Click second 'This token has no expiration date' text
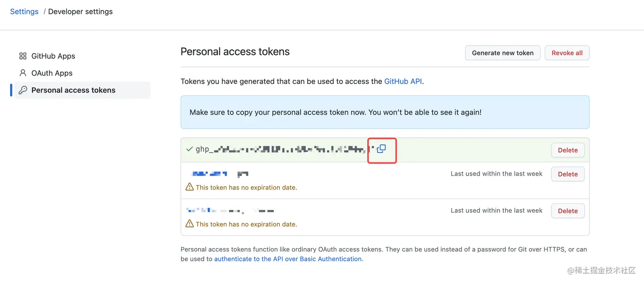The height and width of the screenshot is (283, 644). [246, 224]
